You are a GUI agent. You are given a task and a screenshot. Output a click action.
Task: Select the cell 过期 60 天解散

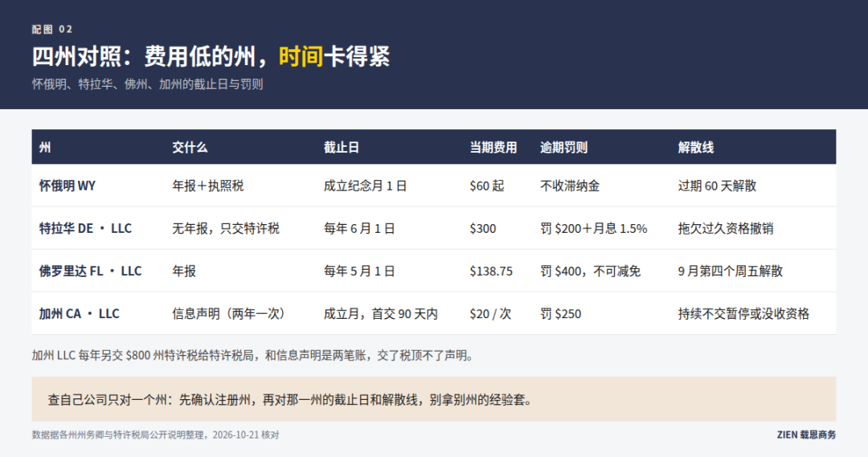(x=717, y=186)
